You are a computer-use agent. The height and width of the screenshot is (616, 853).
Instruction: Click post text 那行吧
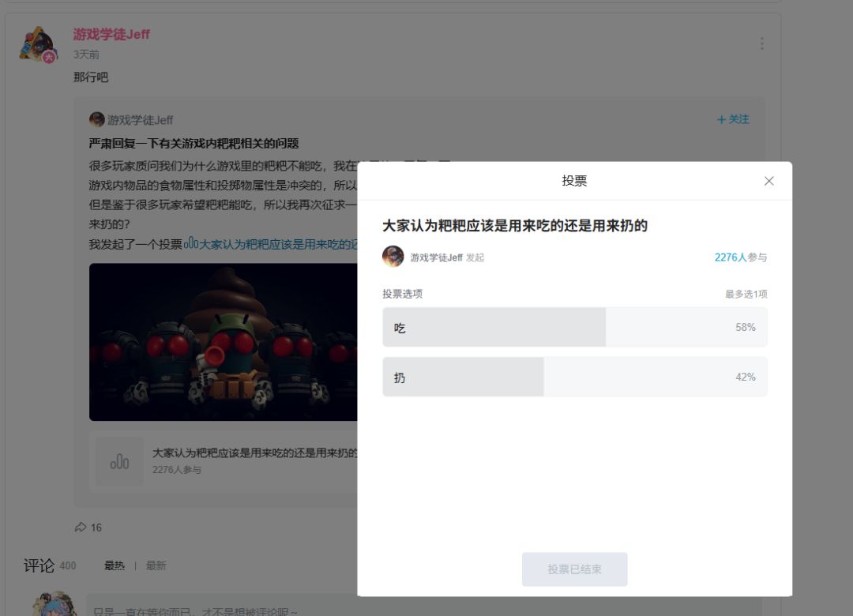91,77
